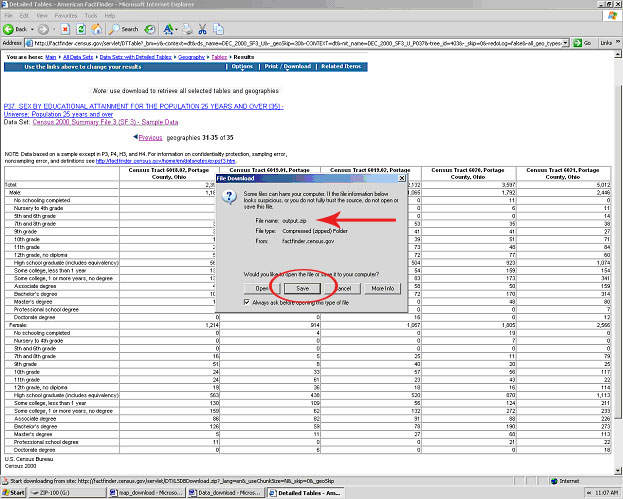Open the Tools menu
623x499 pixels.
(x=91, y=15)
